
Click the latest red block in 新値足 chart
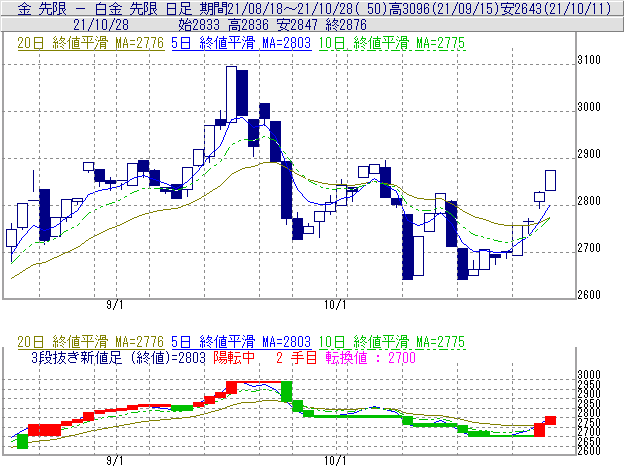coord(550,420)
